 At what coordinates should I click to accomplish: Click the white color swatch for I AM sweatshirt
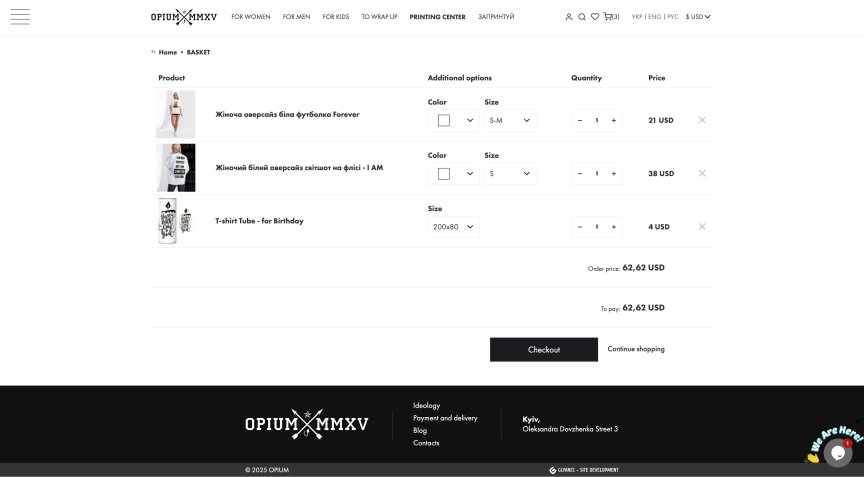tap(444, 174)
